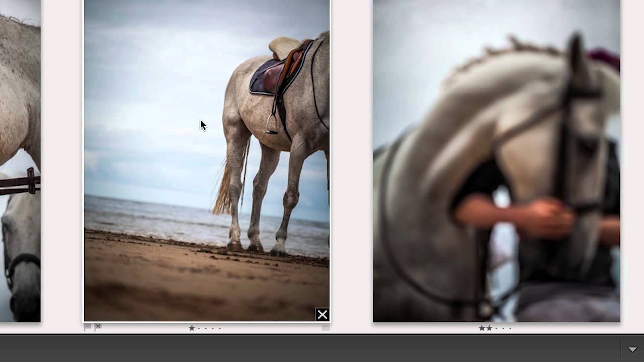Set three-star rating on beach horse photo
The image size is (644, 362).
[x=206, y=328]
